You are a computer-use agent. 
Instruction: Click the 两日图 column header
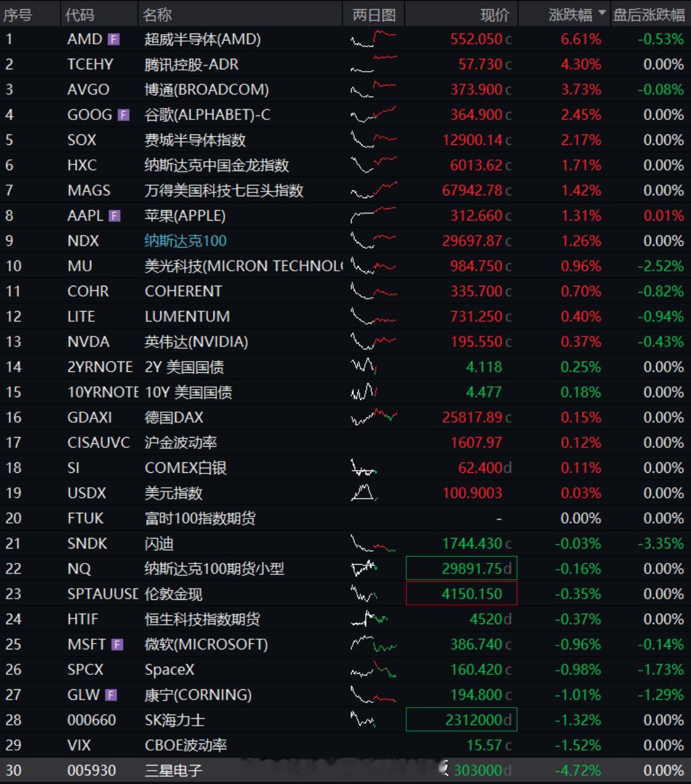[374, 14]
